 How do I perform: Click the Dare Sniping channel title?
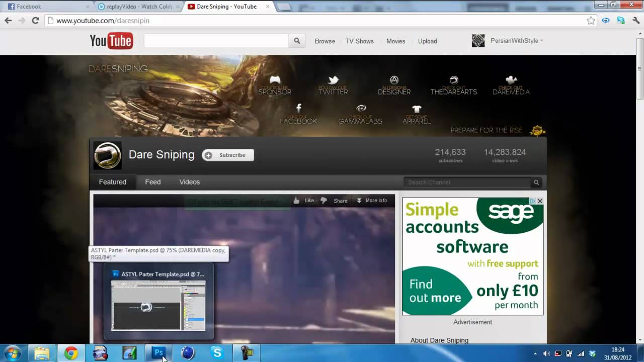click(x=162, y=155)
